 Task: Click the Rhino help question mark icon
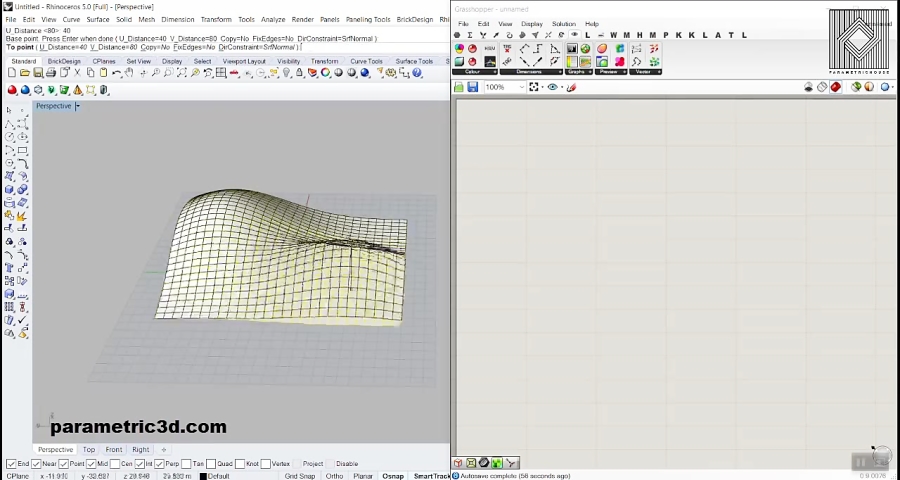417,73
